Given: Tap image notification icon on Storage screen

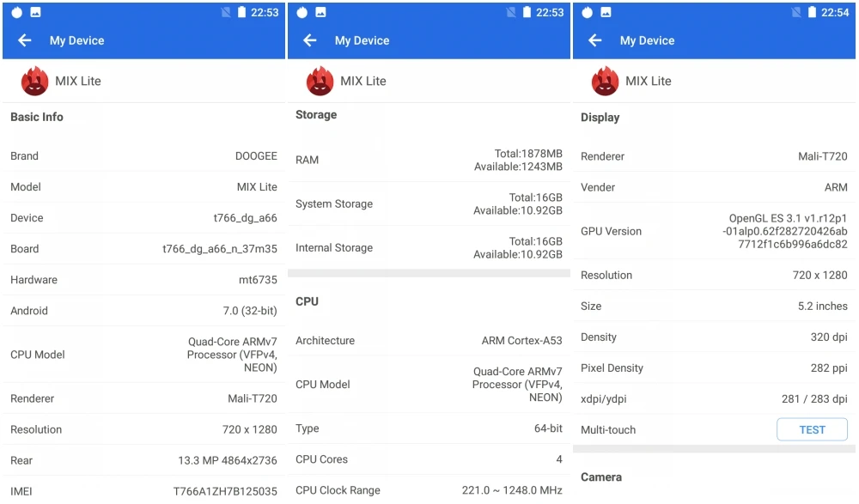Looking at the screenshot, I should [321, 12].
